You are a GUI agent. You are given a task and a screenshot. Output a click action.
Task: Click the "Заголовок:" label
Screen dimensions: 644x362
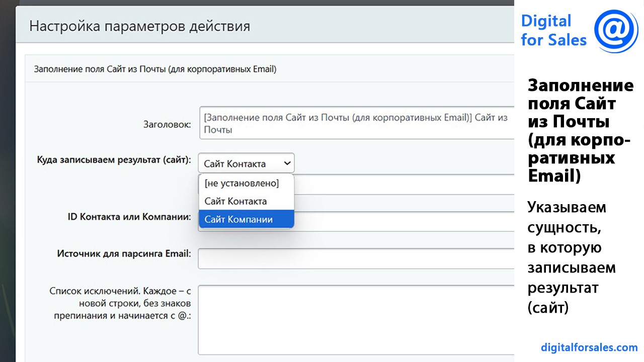point(167,124)
